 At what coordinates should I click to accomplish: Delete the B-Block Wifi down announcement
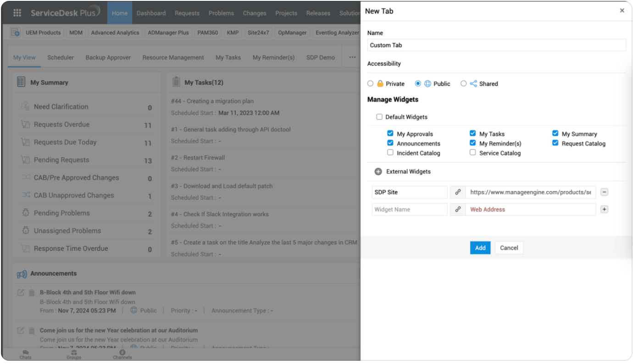[x=32, y=292]
